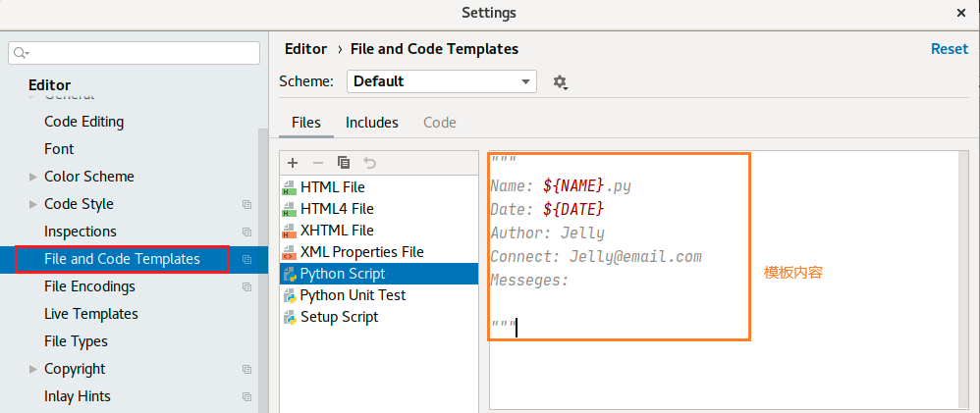
Task: Click project-level icon beside Inlay Hints
Action: click(x=246, y=396)
